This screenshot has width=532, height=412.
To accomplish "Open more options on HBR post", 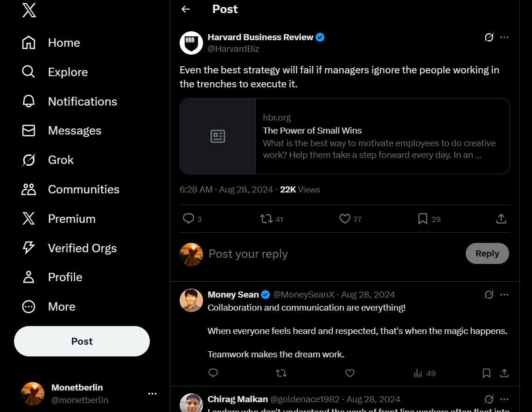I will tap(504, 37).
